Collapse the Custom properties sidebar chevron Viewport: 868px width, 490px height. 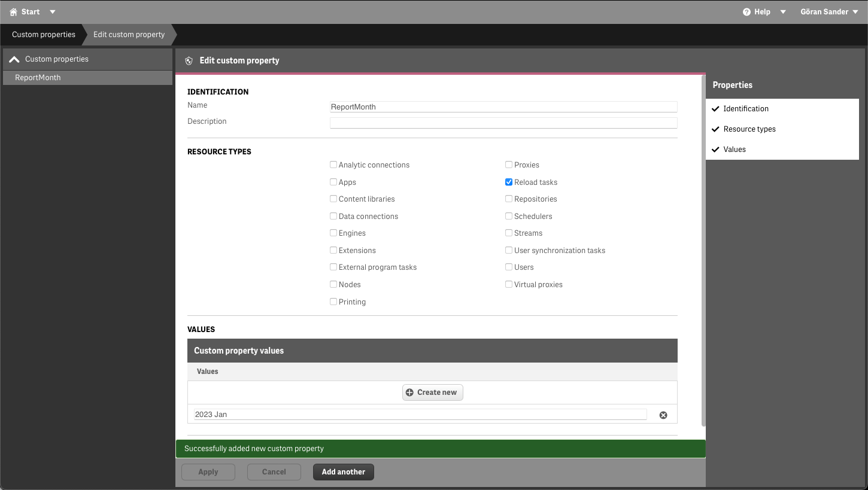point(14,59)
